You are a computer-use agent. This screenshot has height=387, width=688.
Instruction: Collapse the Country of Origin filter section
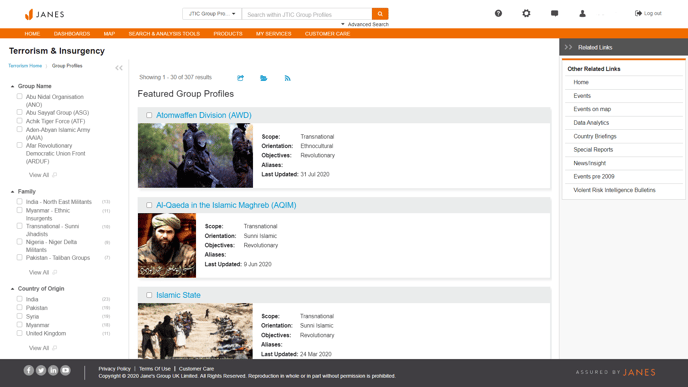[x=12, y=289]
